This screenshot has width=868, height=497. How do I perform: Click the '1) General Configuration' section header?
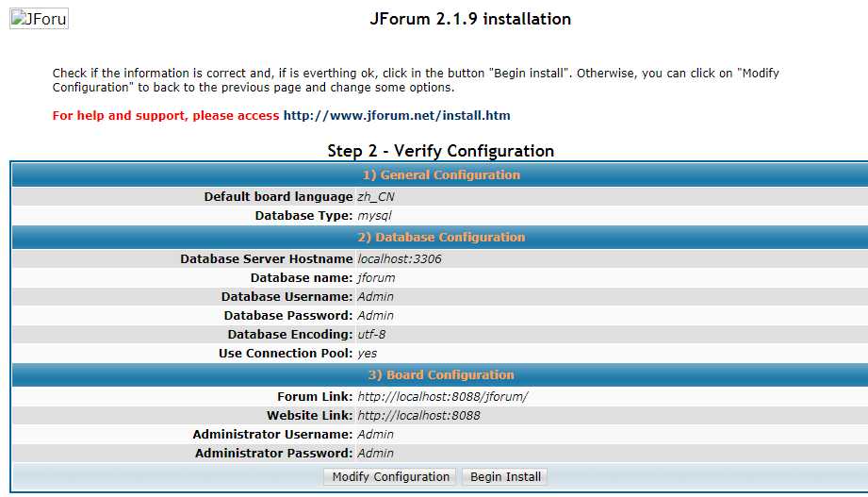441,175
